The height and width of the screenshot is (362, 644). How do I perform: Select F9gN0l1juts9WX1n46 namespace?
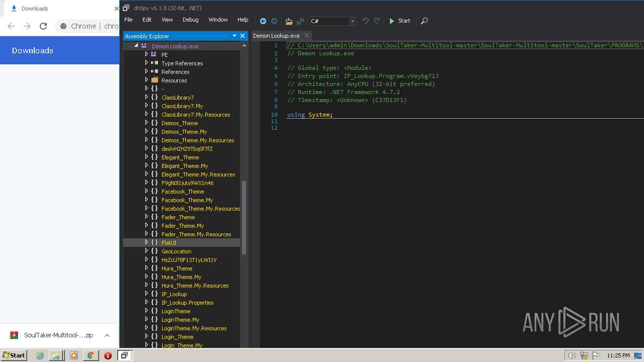click(187, 183)
